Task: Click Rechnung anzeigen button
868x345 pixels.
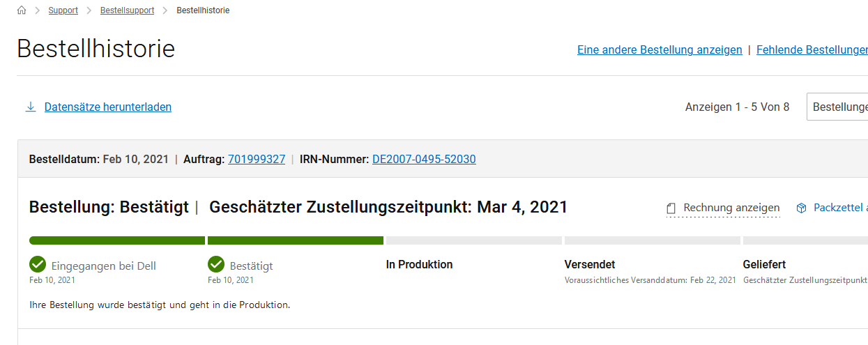Action: [x=731, y=208]
